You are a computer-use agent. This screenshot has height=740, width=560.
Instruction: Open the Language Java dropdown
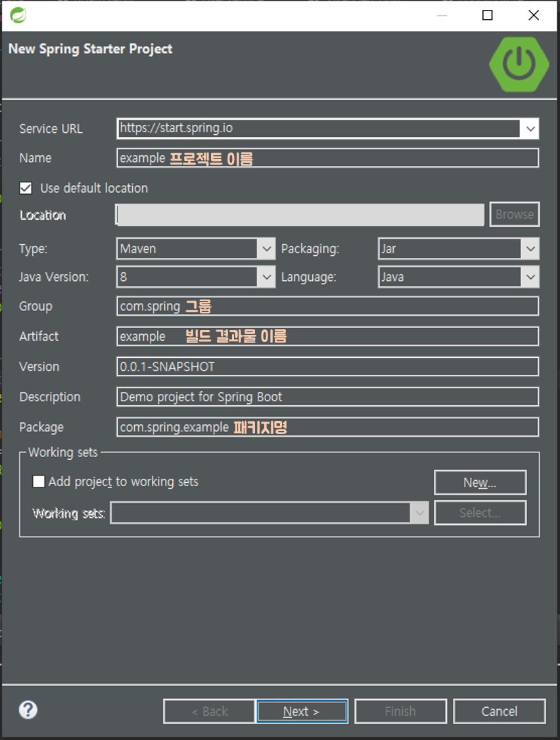pyautogui.click(x=458, y=277)
